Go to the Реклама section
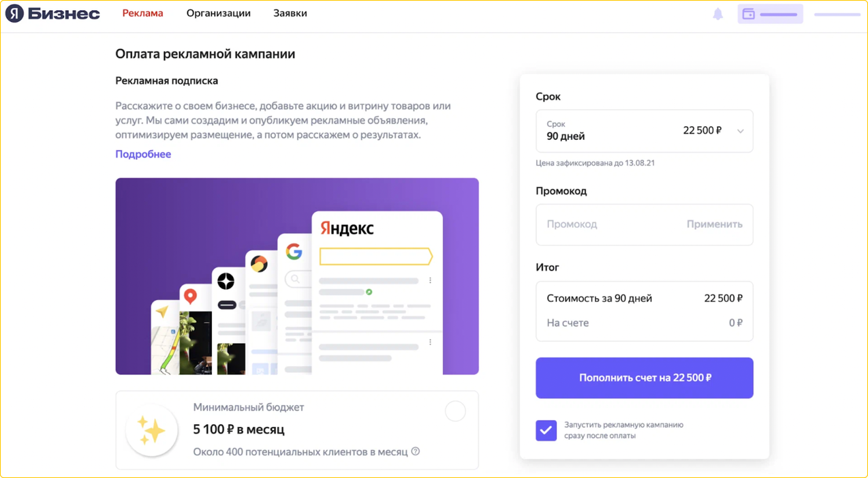Image resolution: width=868 pixels, height=478 pixels. click(142, 12)
